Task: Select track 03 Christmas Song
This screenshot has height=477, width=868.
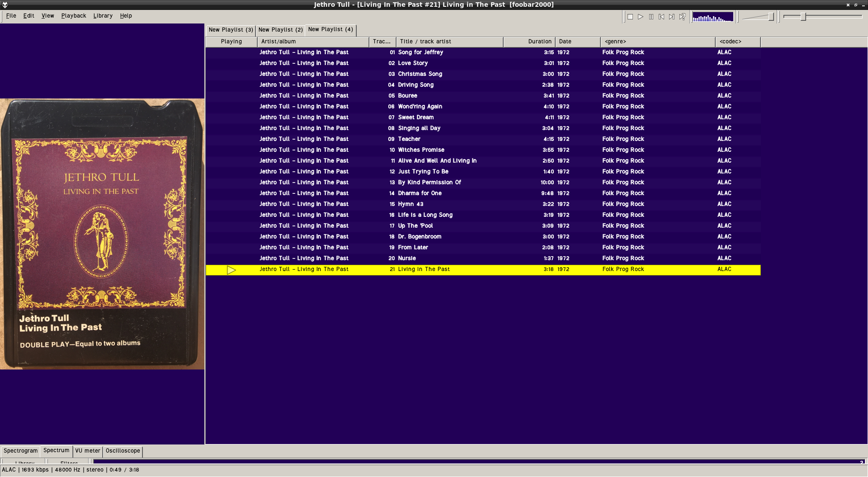Action: coord(483,74)
